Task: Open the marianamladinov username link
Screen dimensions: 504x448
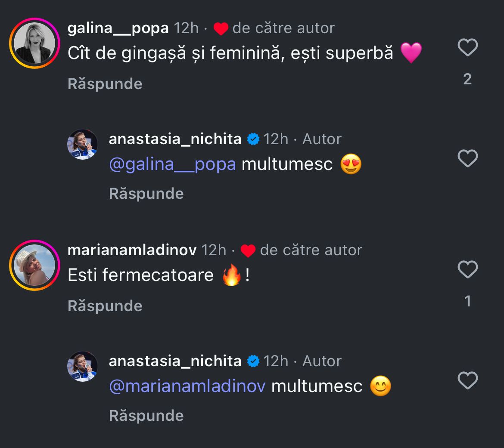Action: click(132, 250)
